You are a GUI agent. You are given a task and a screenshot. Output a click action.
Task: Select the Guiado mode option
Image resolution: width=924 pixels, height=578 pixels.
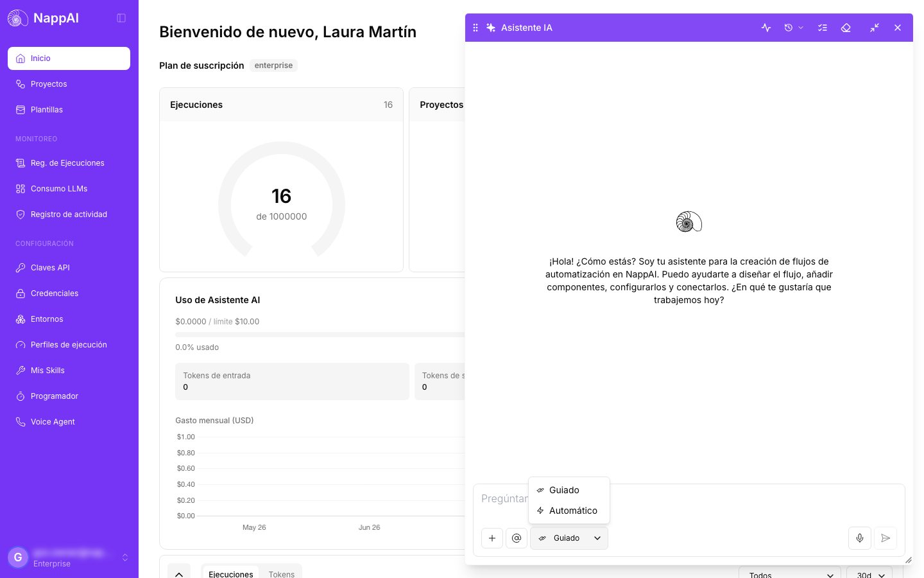pyautogui.click(x=569, y=490)
